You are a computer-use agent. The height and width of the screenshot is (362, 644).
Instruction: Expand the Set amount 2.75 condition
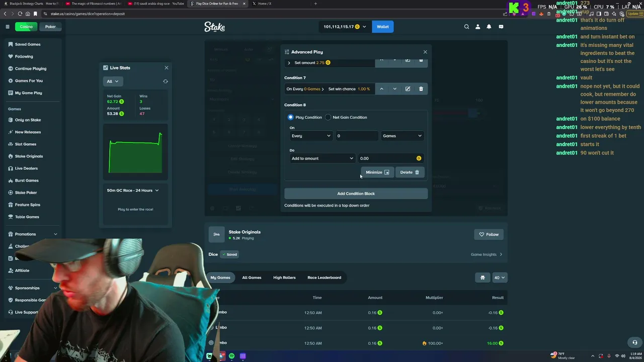[x=289, y=63]
